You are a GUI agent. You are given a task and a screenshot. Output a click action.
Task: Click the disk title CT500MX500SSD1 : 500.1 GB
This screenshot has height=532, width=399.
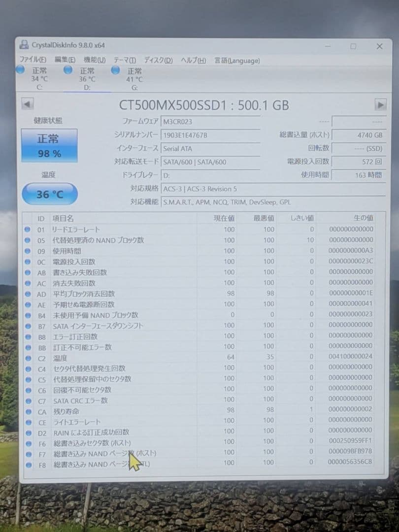[x=204, y=105]
